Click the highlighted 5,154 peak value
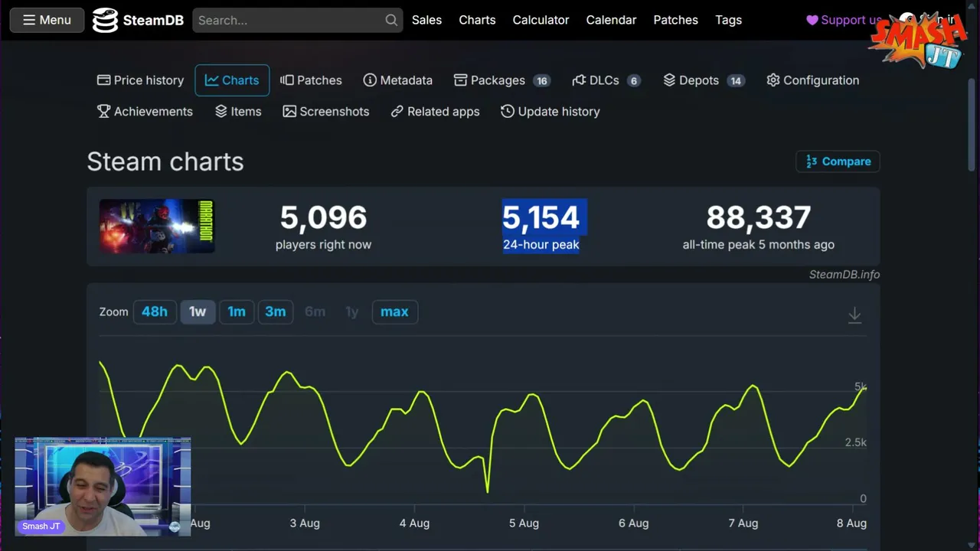This screenshot has width=980, height=551. click(x=541, y=217)
